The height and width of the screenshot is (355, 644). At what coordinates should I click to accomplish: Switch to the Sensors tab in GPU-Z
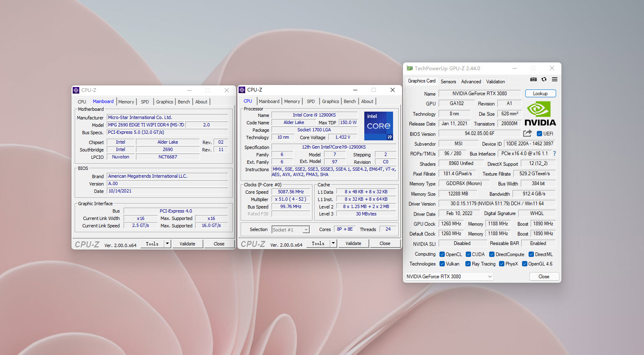pos(448,82)
